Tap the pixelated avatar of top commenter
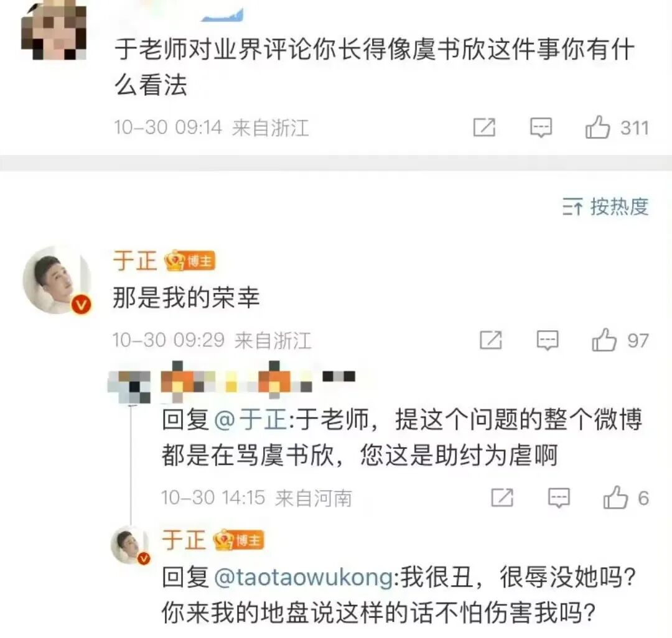The image size is (672, 638). coord(54,30)
